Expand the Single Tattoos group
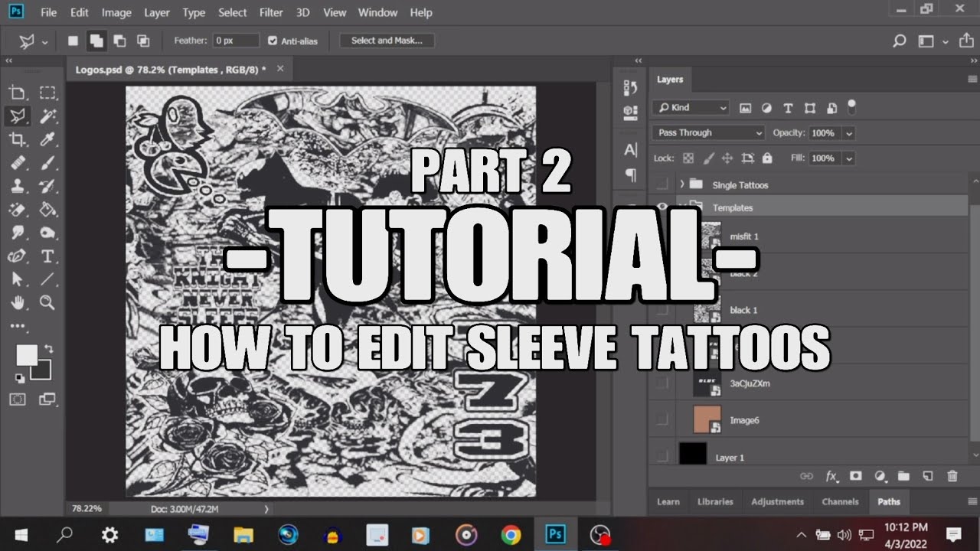980x551 pixels. click(x=681, y=184)
